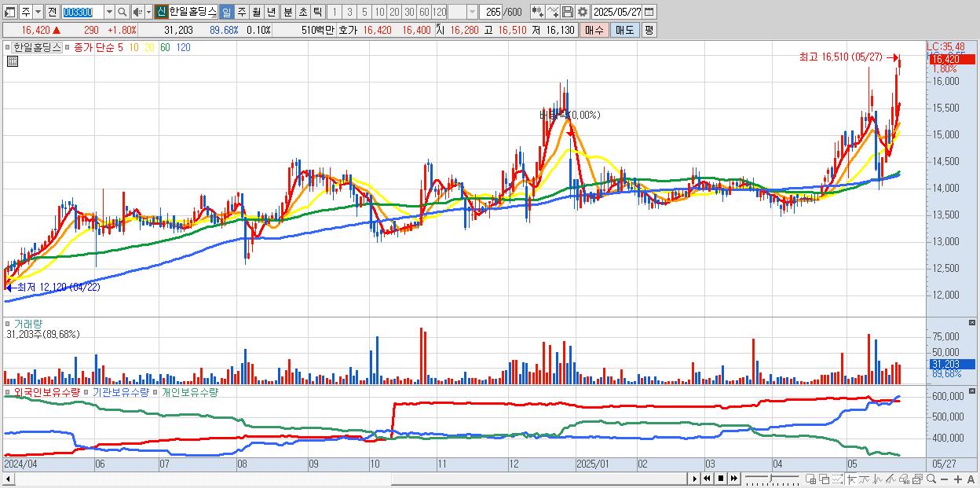
Task: Choose the 5 interval button
Action: 364,12
